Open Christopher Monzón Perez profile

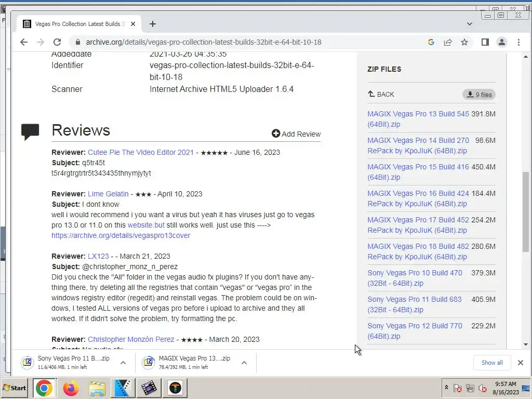coord(131,339)
